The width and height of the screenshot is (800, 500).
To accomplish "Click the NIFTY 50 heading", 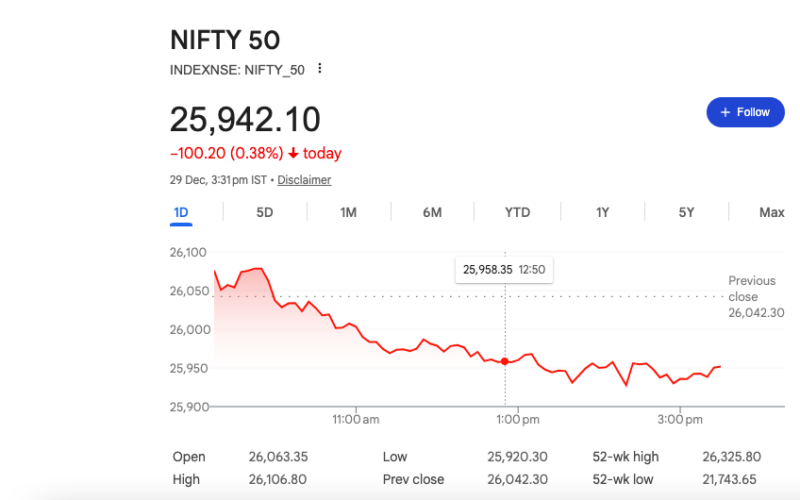I will [x=225, y=40].
